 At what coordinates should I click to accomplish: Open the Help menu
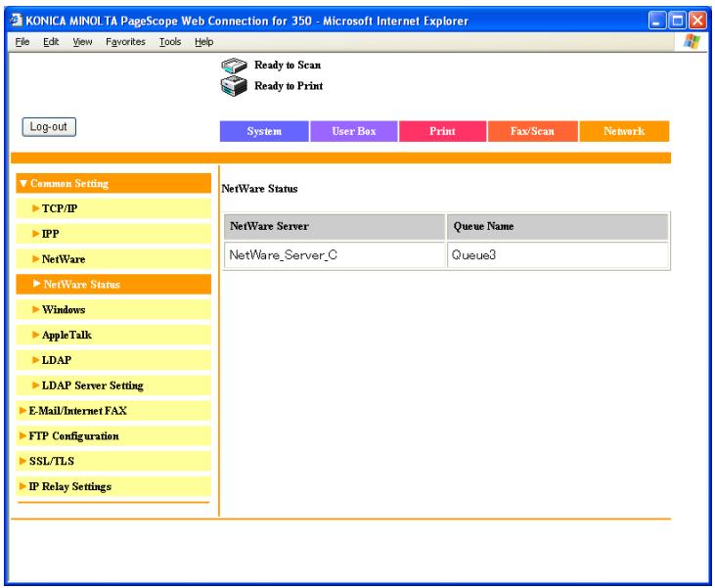tap(203, 42)
